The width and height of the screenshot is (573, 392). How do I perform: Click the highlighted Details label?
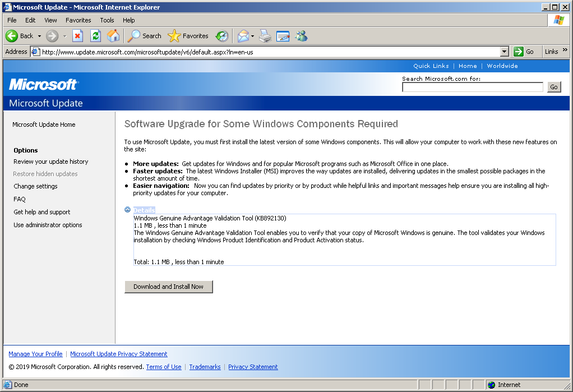point(144,210)
